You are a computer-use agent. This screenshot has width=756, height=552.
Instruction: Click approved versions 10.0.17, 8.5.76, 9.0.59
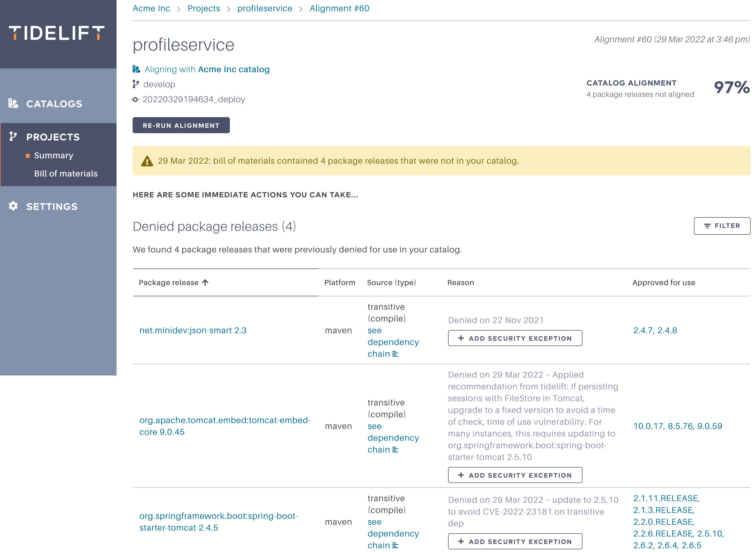coord(677,426)
